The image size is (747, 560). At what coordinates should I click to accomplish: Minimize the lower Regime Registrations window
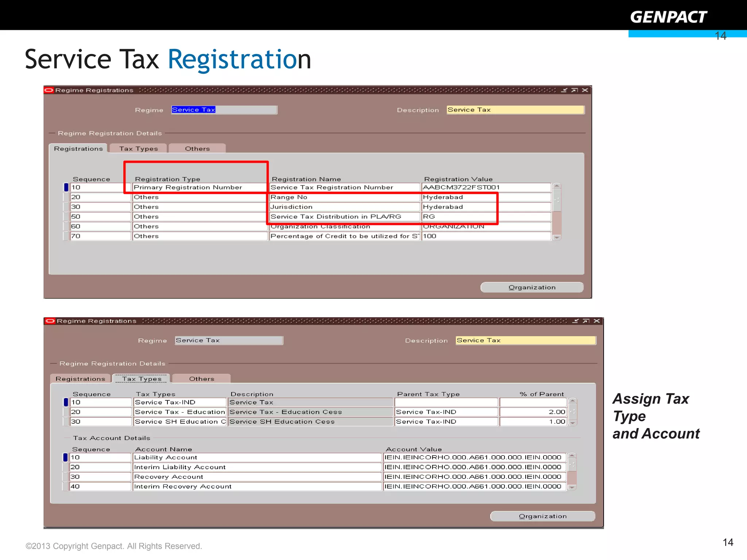(x=576, y=321)
